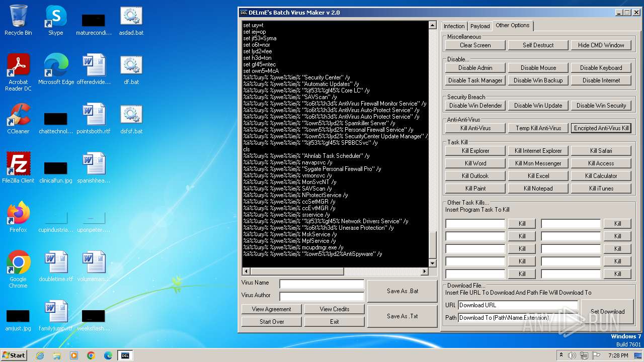Screen dimensions: 644x362
Task: Click the View Agreement button
Action: (x=271, y=309)
